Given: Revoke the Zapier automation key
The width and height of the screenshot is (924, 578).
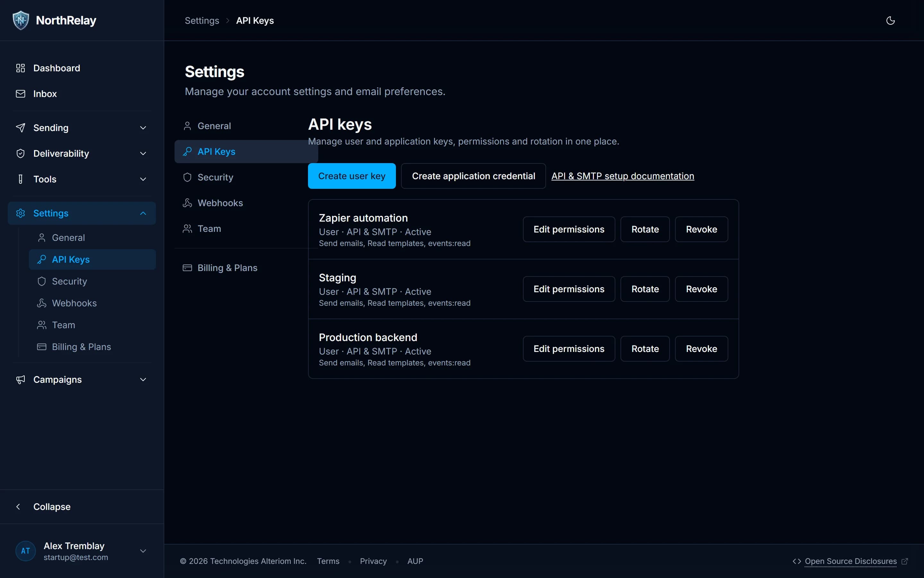Looking at the screenshot, I should point(701,229).
